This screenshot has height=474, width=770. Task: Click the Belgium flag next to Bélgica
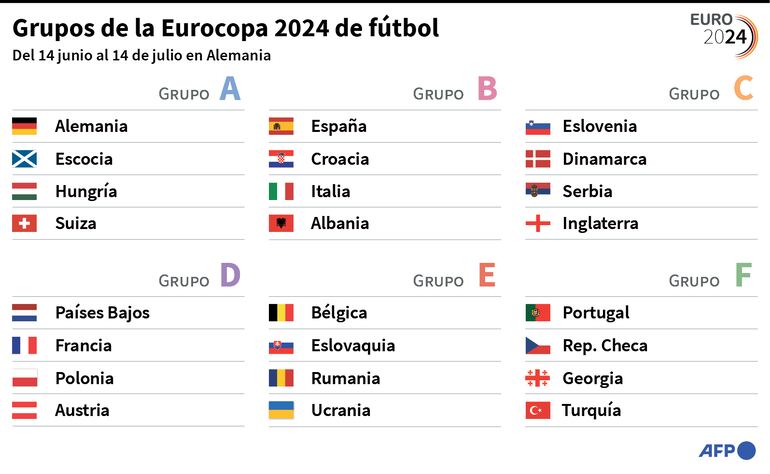tap(281, 313)
